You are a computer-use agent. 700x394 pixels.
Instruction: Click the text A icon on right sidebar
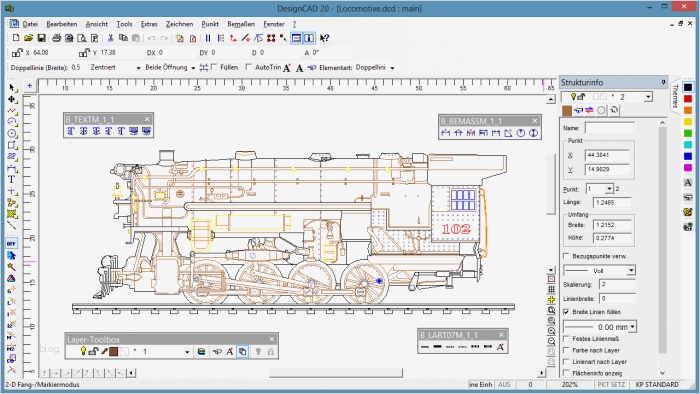688,182
